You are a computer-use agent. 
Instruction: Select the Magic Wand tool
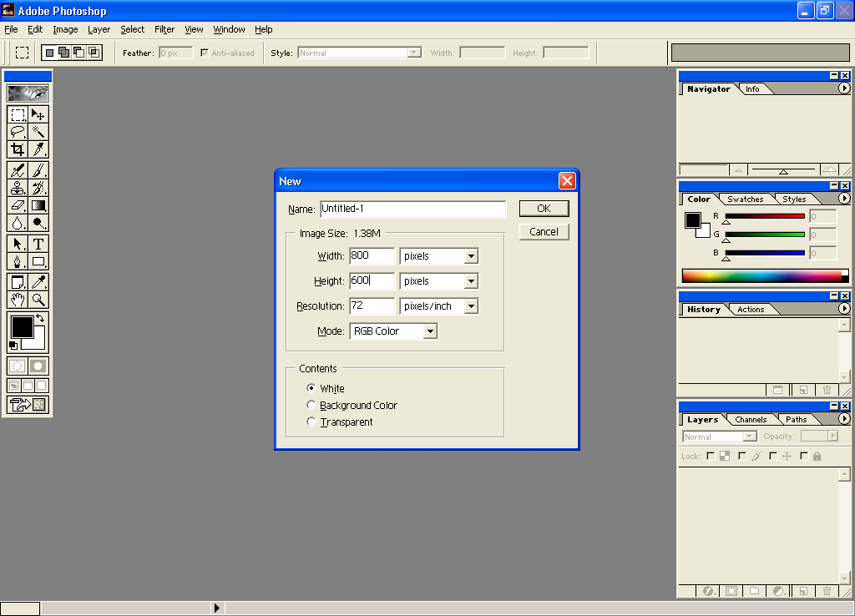(38, 132)
